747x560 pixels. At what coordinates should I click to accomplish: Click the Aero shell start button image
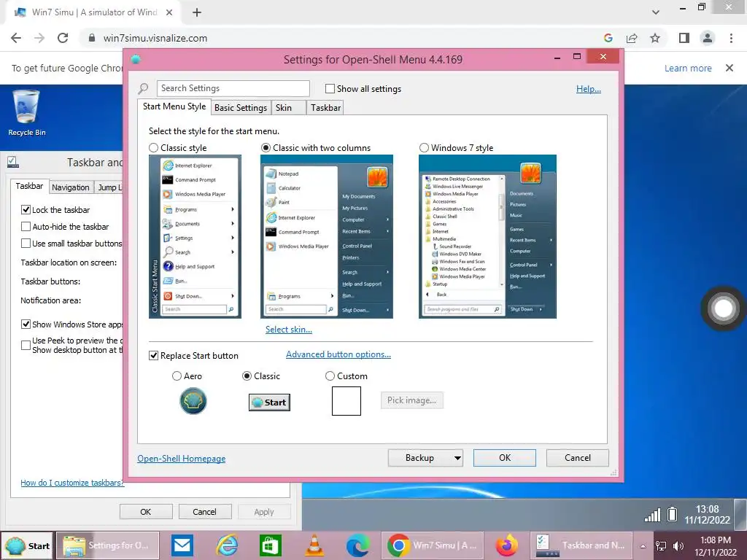pyautogui.click(x=193, y=401)
